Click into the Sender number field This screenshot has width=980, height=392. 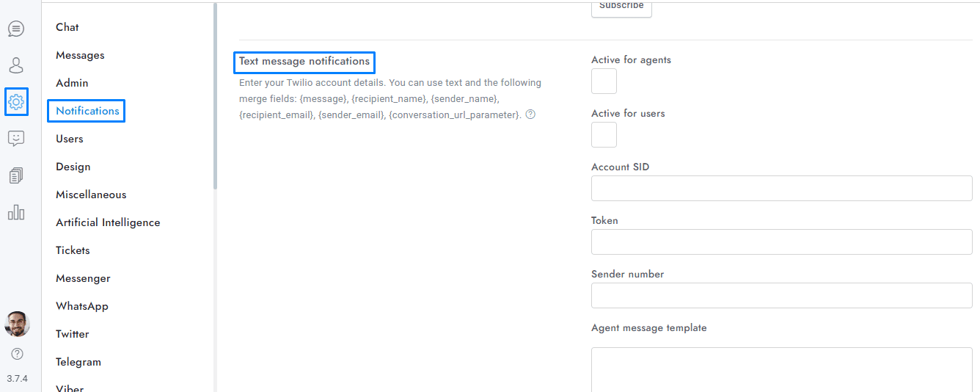click(x=781, y=296)
